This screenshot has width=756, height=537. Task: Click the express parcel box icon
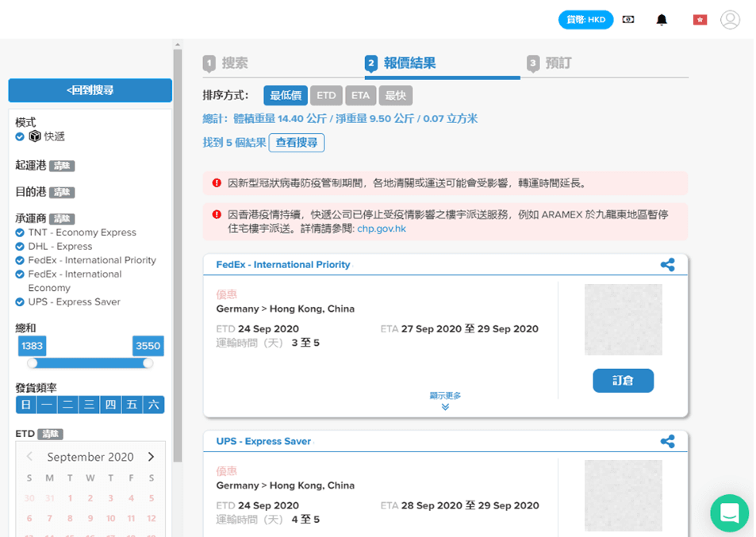coord(35,136)
